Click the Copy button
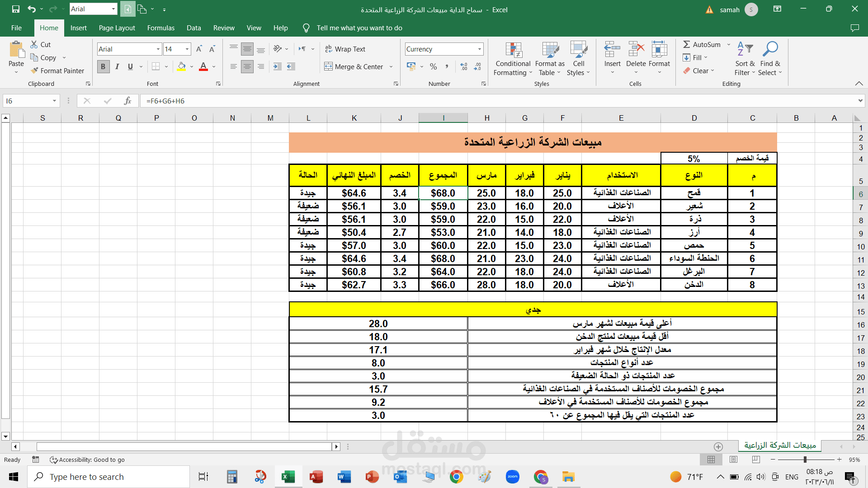Screen dimensions: 868x488 point(43,57)
